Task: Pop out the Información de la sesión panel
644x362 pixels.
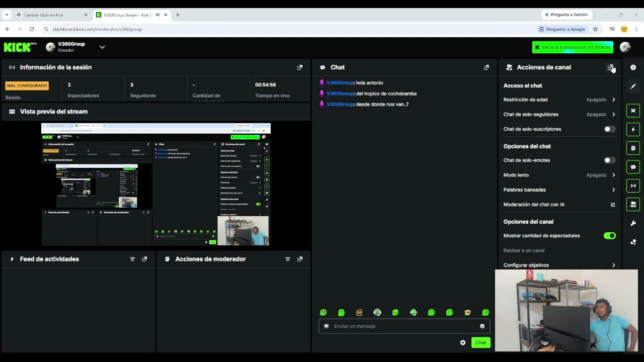Action: click(300, 67)
